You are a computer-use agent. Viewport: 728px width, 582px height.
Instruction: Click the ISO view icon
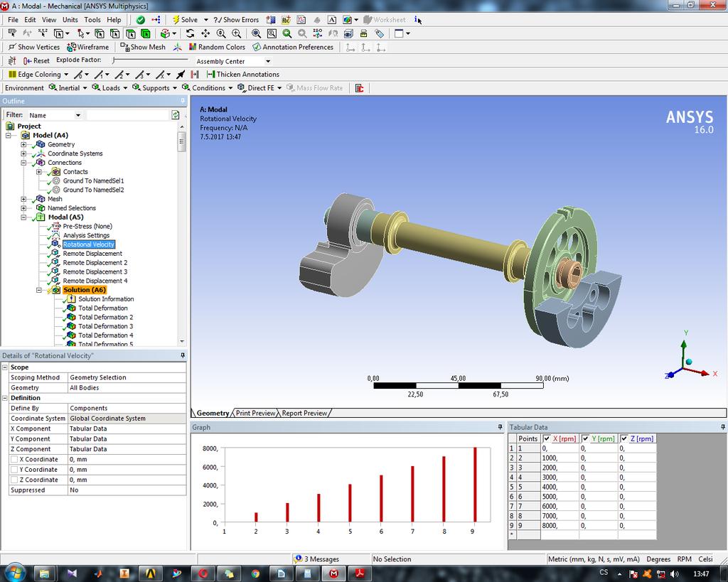tap(318, 33)
